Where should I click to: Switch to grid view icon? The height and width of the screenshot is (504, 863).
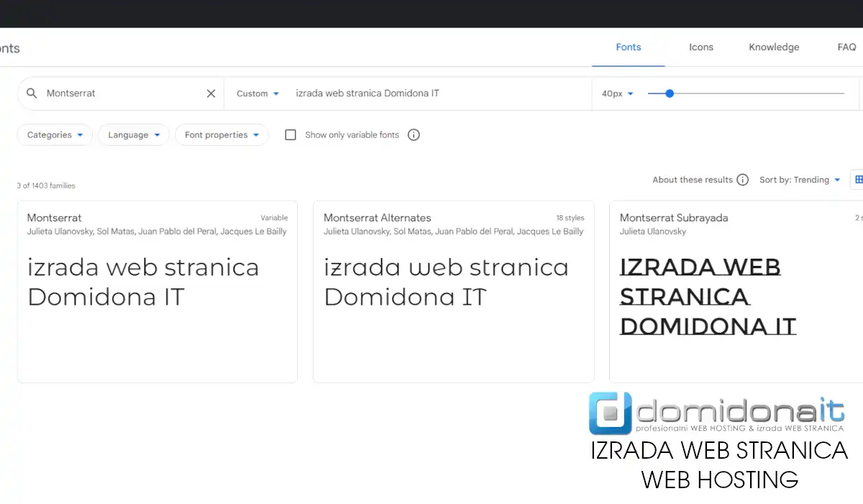pyautogui.click(x=858, y=180)
